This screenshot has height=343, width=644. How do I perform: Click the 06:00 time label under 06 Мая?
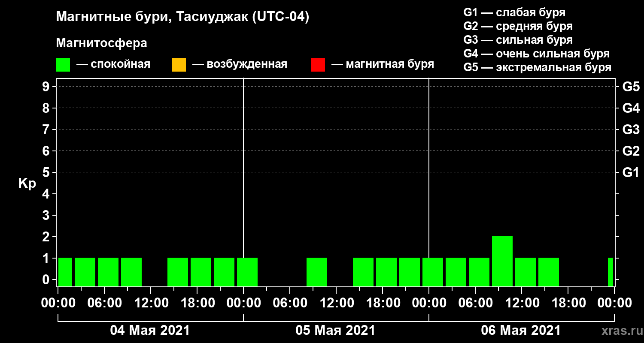pos(475,303)
